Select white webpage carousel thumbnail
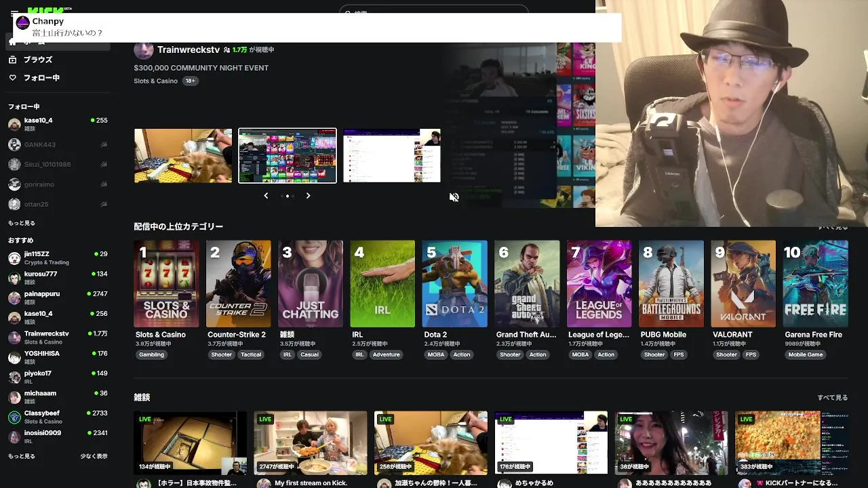Viewport: 868px width, 488px height. [x=392, y=156]
